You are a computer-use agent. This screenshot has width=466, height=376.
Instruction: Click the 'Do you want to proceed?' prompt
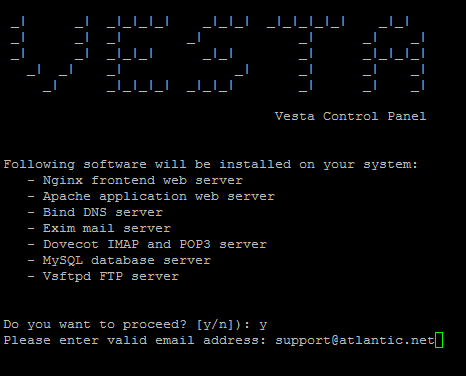coord(95,325)
